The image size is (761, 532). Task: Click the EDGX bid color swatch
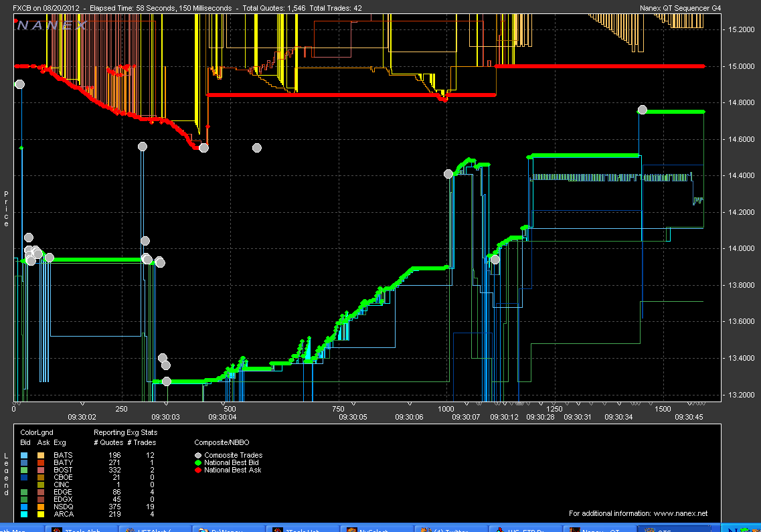(x=24, y=499)
